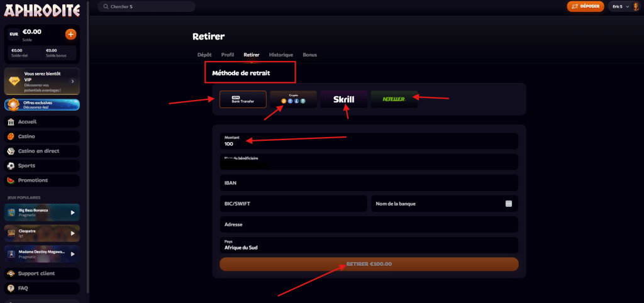This screenshot has height=303, width=644.
Task: Select Bank Transfer withdrawal method
Action: [x=243, y=99]
